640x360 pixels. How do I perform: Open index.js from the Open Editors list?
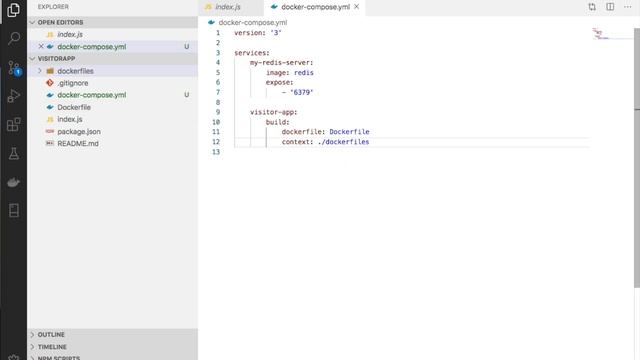pyautogui.click(x=113, y=35)
